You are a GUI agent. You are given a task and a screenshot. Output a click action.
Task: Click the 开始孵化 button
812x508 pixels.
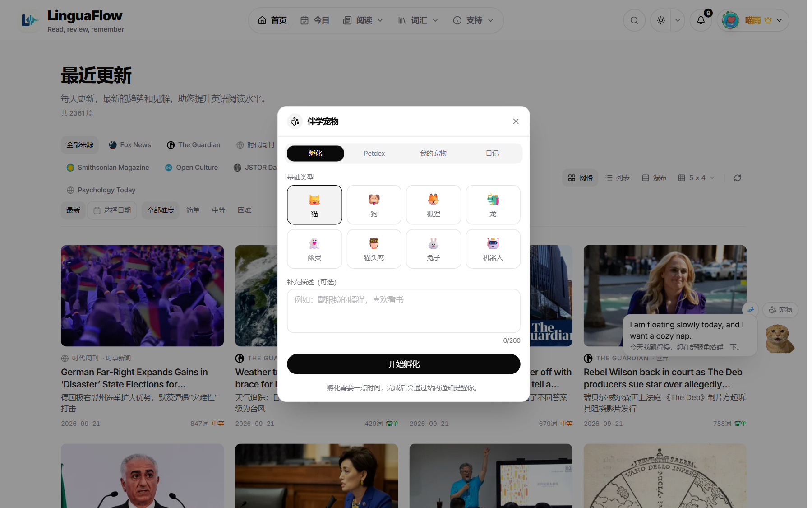pyautogui.click(x=404, y=364)
